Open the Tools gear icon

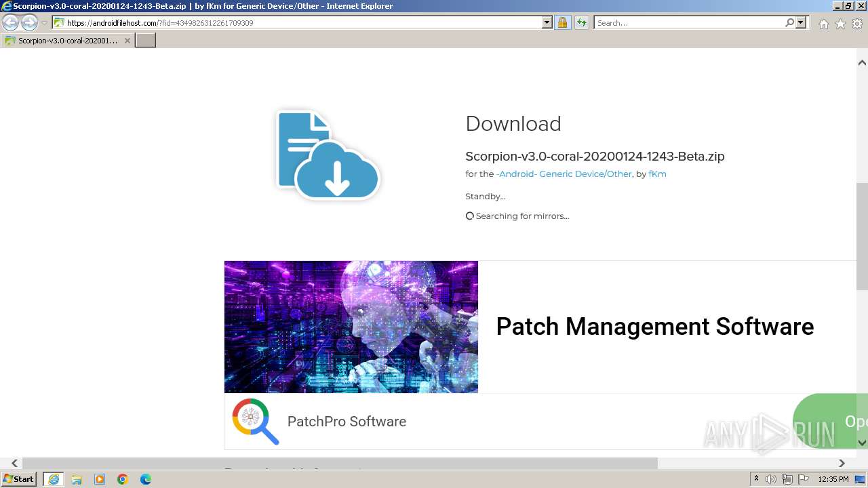pos(857,24)
